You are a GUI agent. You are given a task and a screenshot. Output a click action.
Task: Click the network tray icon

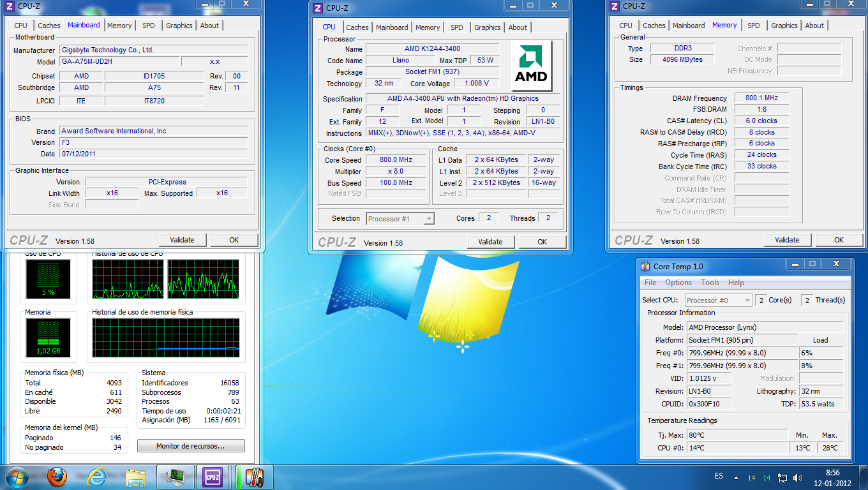[x=783, y=477]
